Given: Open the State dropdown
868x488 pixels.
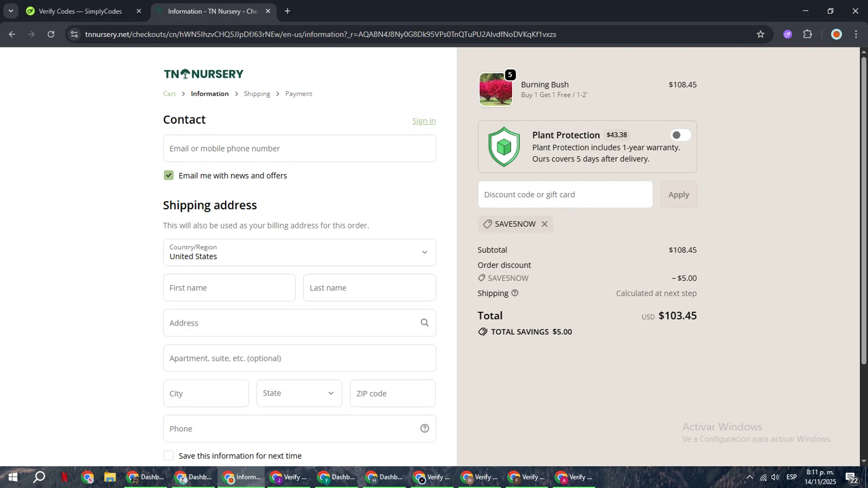Looking at the screenshot, I should click(x=299, y=393).
